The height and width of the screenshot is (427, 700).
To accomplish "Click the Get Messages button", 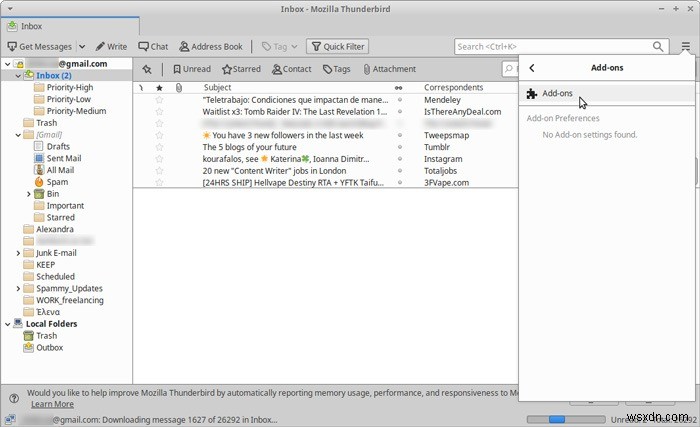I will pyautogui.click(x=39, y=46).
